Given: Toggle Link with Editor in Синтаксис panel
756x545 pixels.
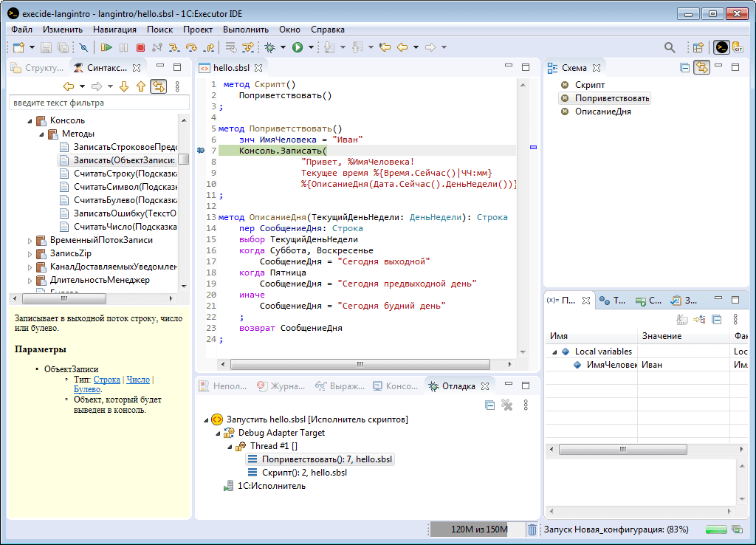Looking at the screenshot, I should [x=158, y=86].
